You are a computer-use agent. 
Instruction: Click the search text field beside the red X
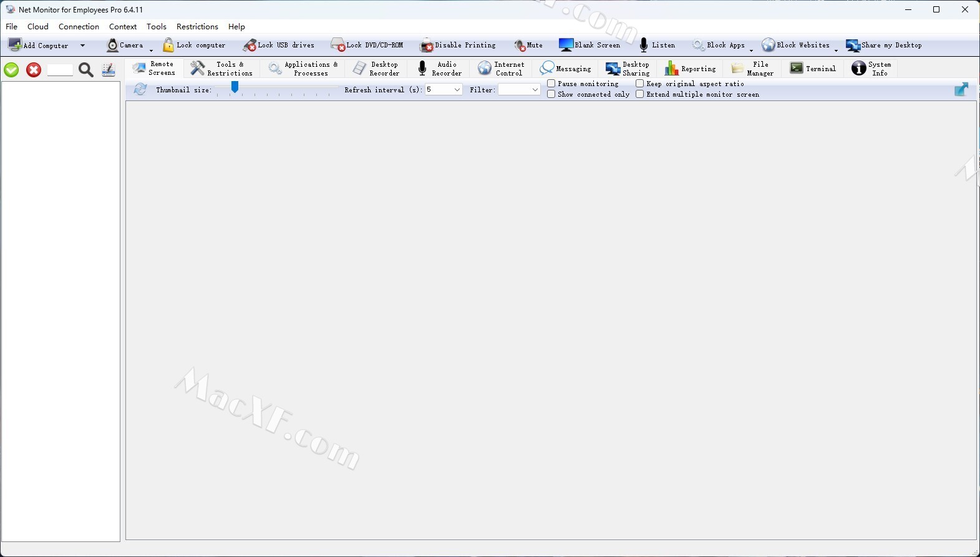click(61, 70)
